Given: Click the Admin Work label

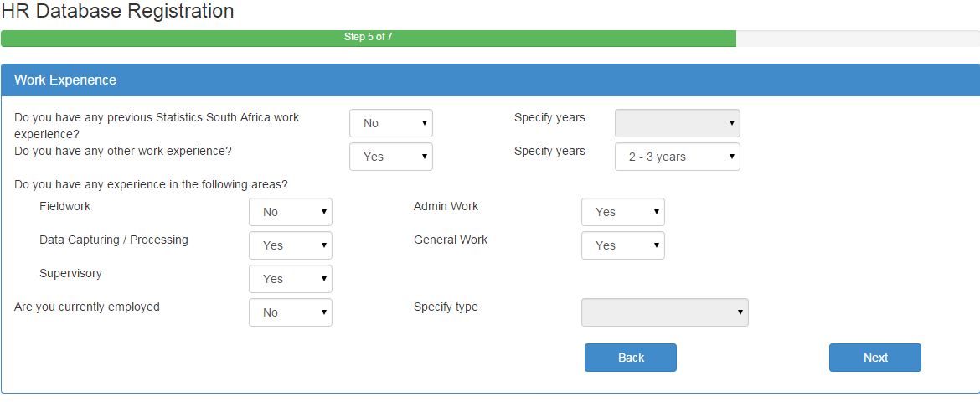Looking at the screenshot, I should pyautogui.click(x=446, y=206).
